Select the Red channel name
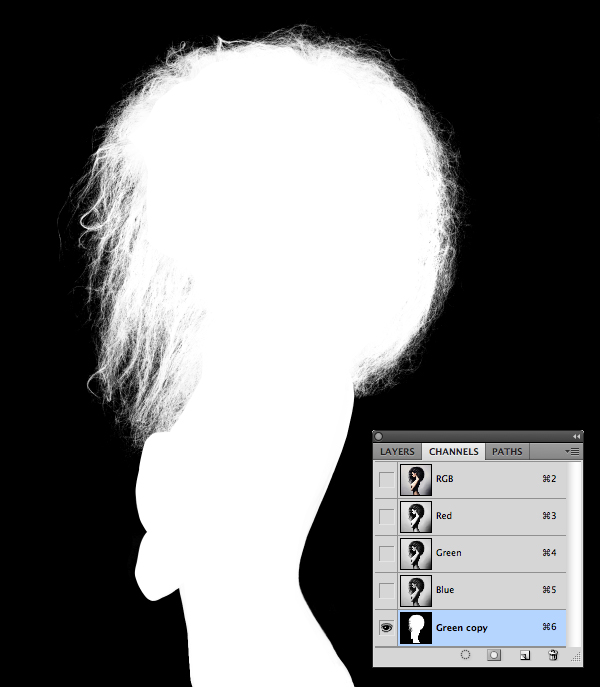 click(x=444, y=516)
